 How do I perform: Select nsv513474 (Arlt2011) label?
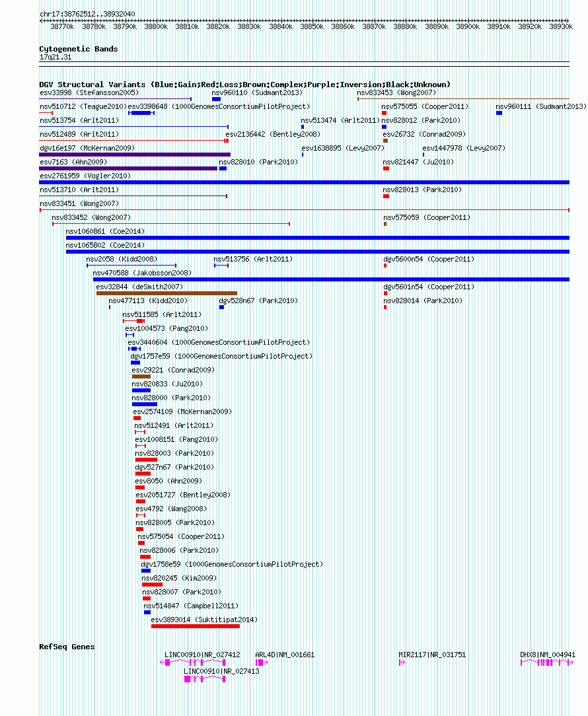pos(340,121)
